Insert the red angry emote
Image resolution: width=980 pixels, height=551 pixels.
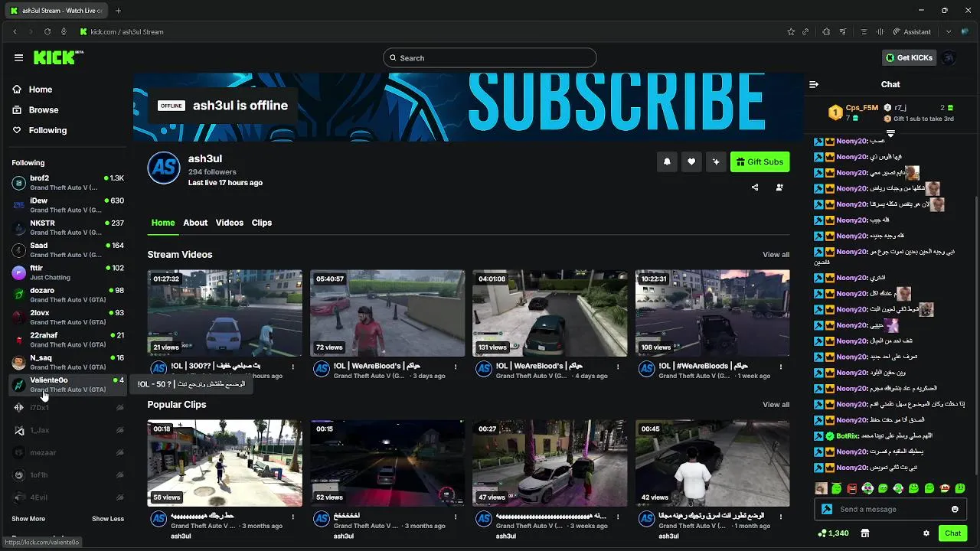click(x=851, y=488)
